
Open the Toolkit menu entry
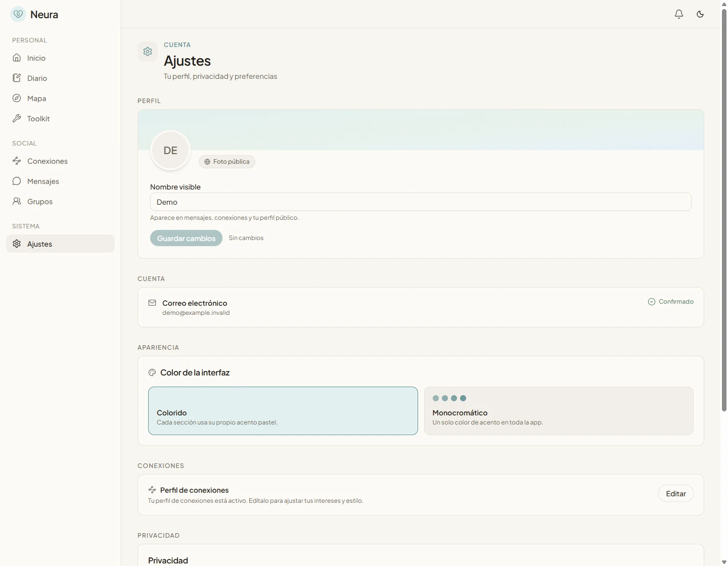point(60,119)
